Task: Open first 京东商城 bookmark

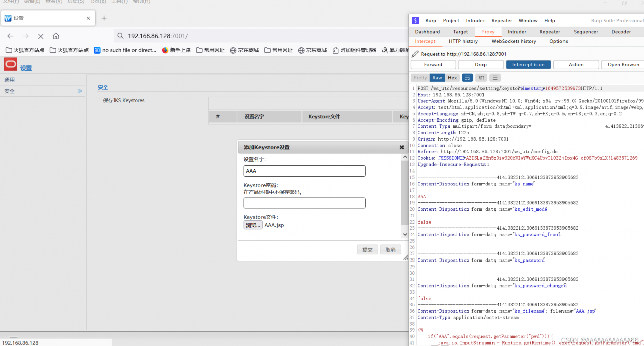Action: pos(245,50)
